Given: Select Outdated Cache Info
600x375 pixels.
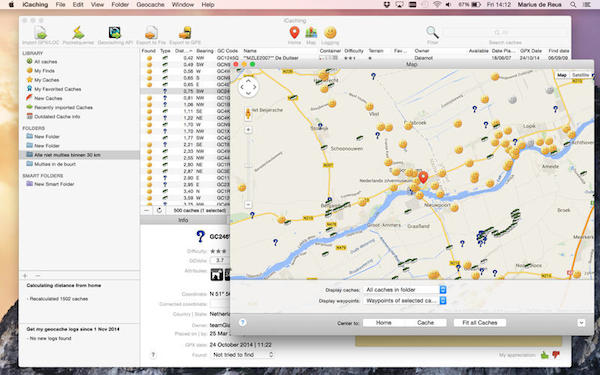Looking at the screenshot, I should click(57, 117).
